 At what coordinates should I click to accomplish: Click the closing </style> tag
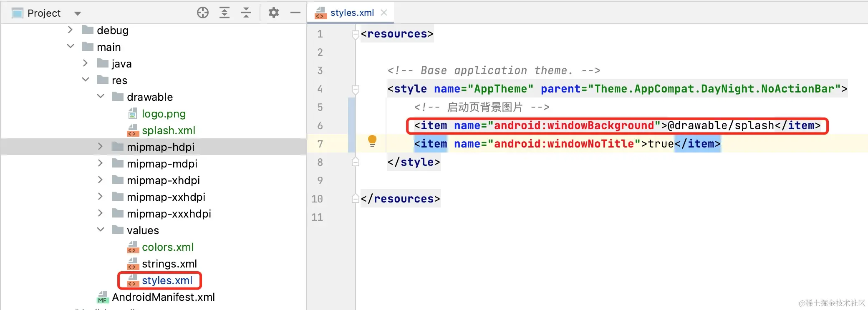click(414, 162)
